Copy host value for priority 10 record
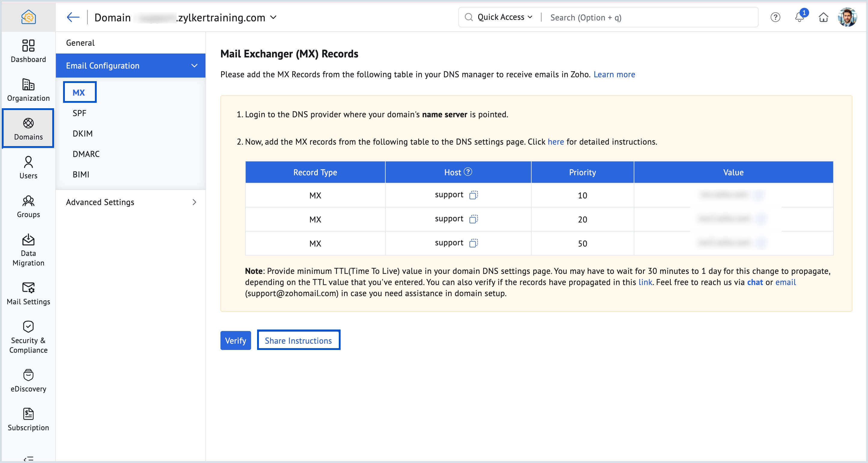Viewport: 868px width, 463px height. coord(473,195)
